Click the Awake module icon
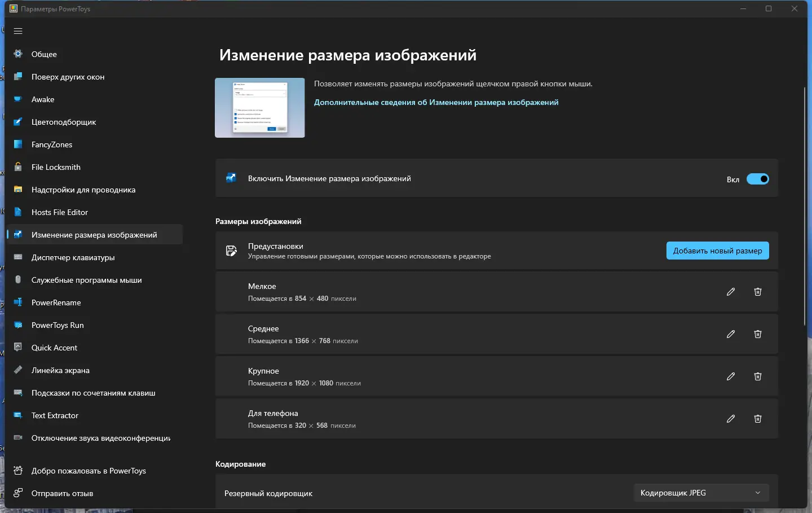The image size is (812, 513). tap(17, 99)
